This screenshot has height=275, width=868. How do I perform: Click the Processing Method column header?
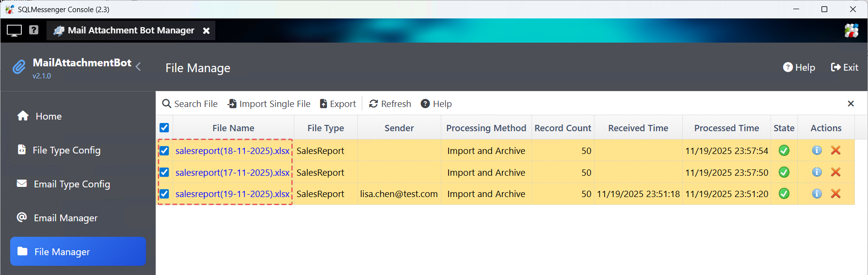coord(486,128)
